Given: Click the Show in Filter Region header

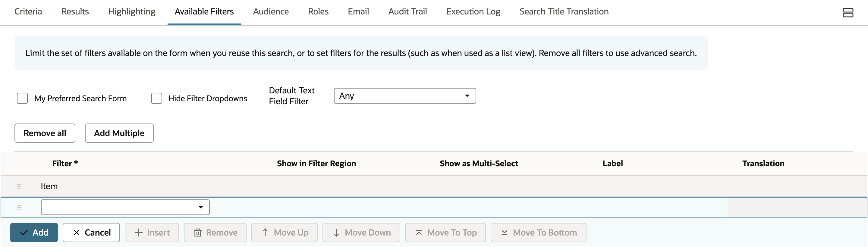Looking at the screenshot, I should 316,164.
